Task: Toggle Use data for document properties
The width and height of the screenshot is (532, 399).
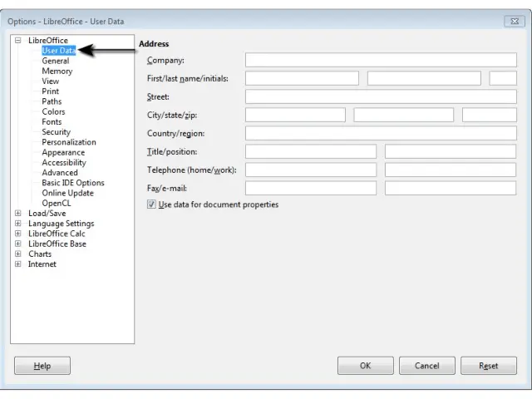Action: pos(151,204)
